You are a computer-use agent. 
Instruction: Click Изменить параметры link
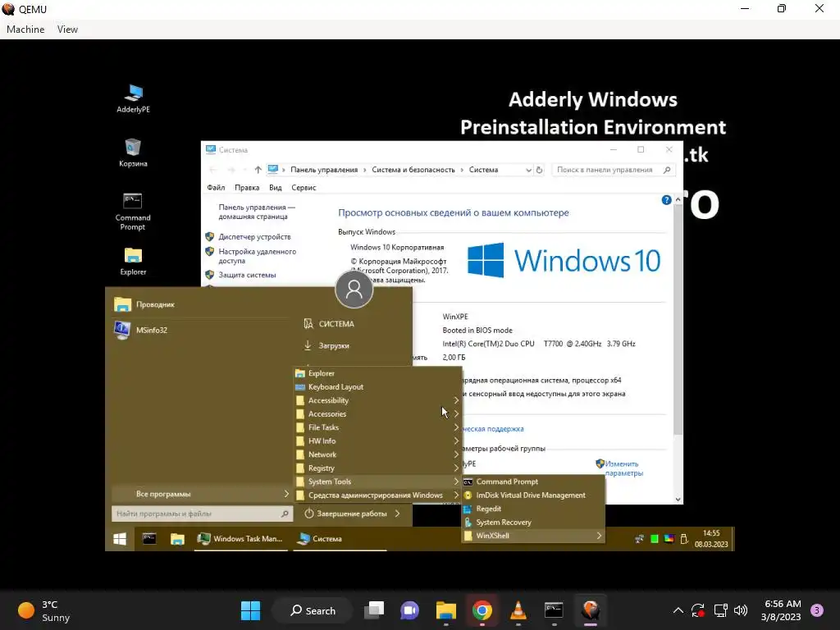click(x=623, y=468)
